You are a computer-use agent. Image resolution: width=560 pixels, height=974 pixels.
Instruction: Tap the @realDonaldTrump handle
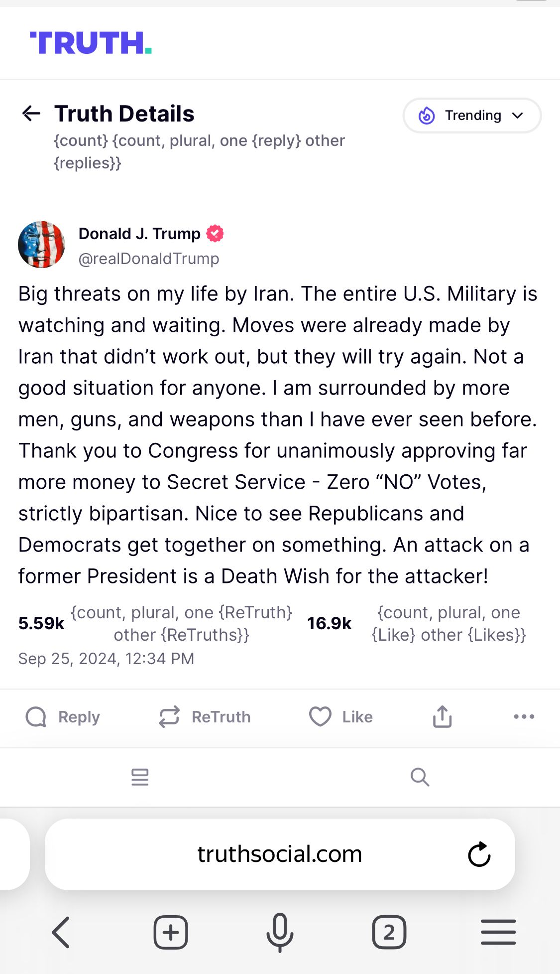coord(149,259)
